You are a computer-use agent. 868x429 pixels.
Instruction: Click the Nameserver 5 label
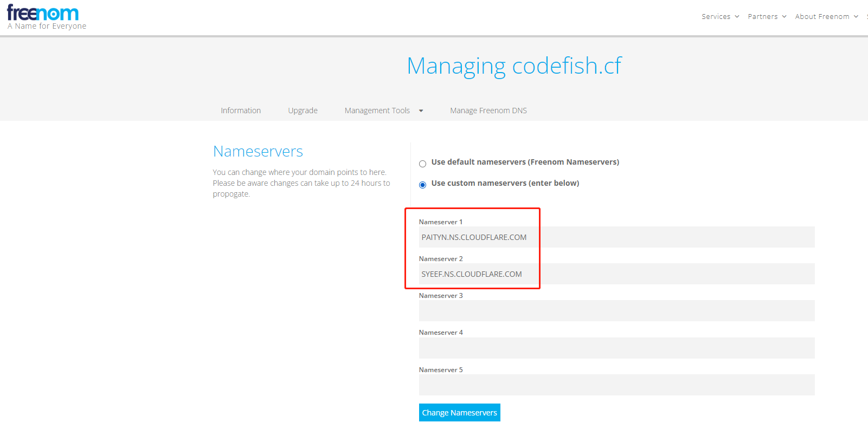(x=441, y=370)
